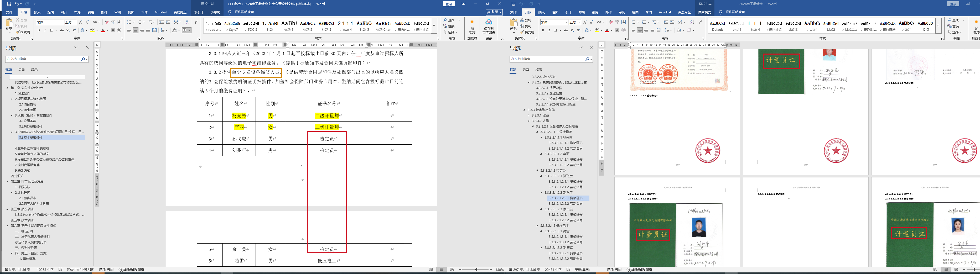Open 审阅 tab in left Word window
Image resolution: width=980 pixels, height=274 pixels.
tap(118, 12)
